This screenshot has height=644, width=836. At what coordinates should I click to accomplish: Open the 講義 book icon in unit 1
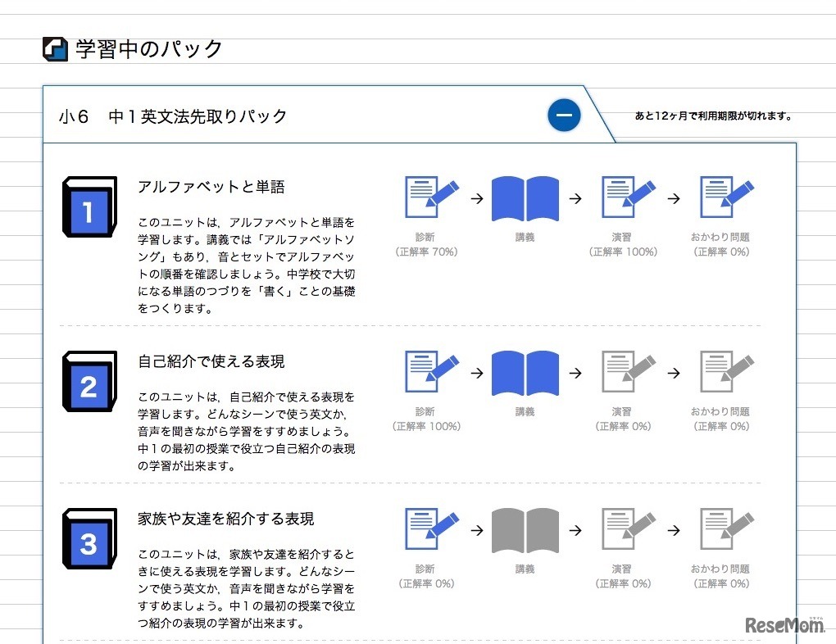[x=525, y=197]
